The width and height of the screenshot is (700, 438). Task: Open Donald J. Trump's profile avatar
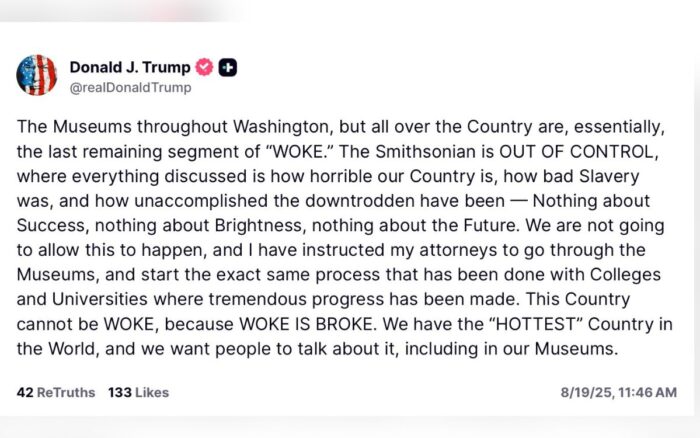[37, 75]
